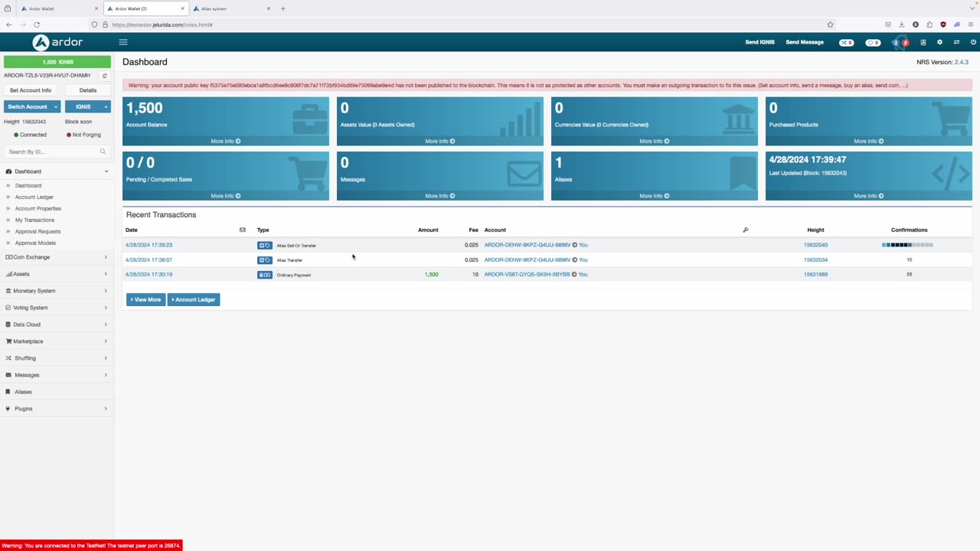Click Set Account Info button
The width and height of the screenshot is (980, 551).
click(x=31, y=90)
